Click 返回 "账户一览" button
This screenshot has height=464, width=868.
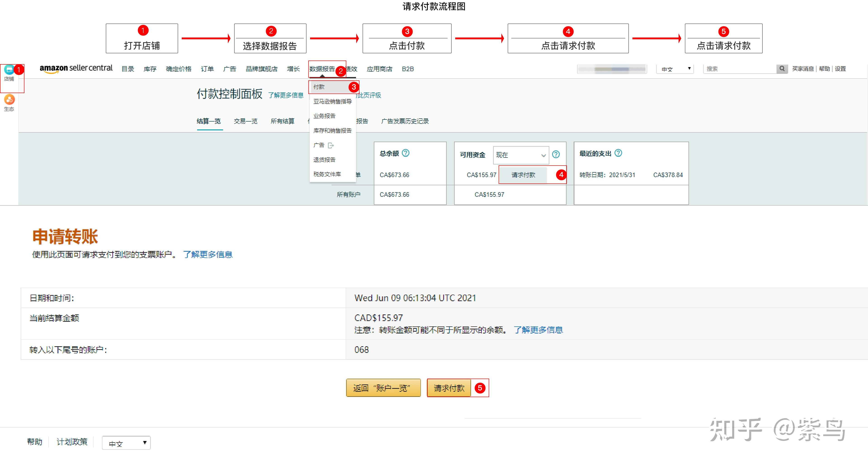pyautogui.click(x=383, y=388)
